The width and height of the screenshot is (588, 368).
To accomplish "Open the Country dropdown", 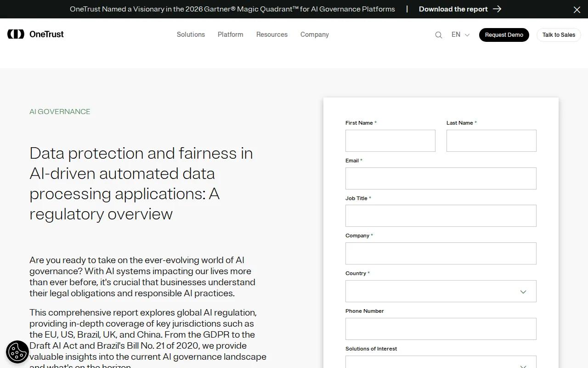I will pyautogui.click(x=441, y=291).
